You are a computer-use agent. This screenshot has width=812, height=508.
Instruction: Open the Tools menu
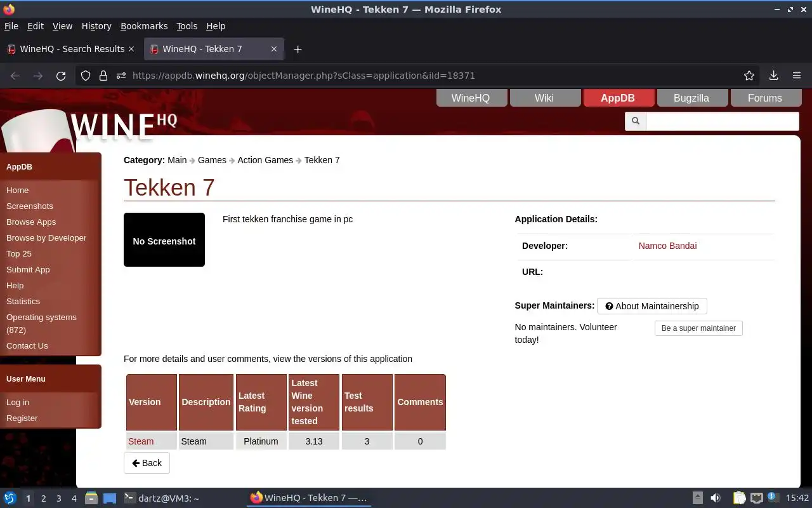[x=187, y=26]
